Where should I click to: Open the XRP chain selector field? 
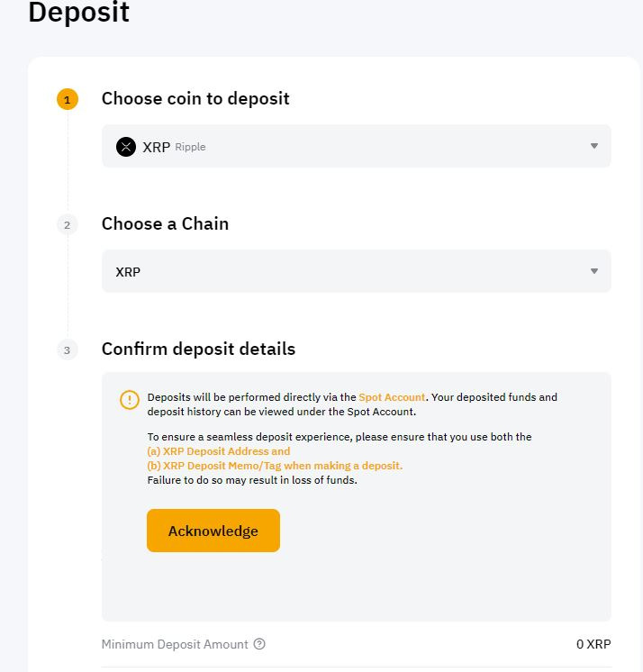point(357,271)
